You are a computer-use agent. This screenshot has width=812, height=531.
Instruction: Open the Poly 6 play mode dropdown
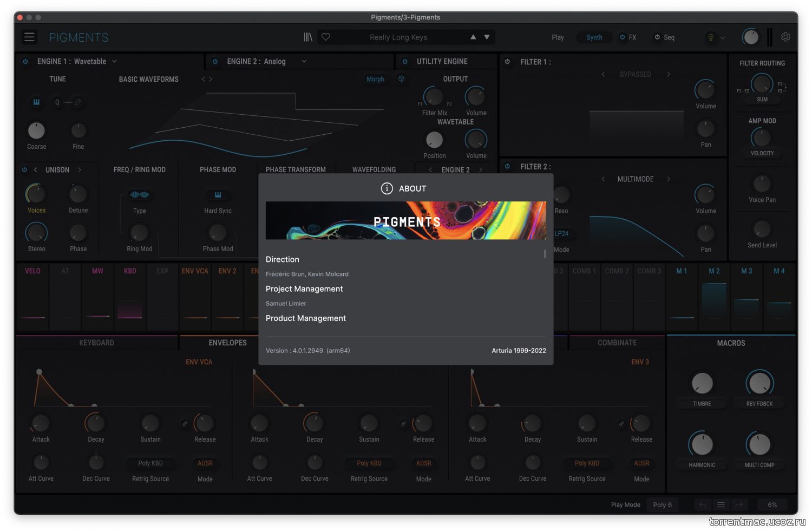(x=662, y=505)
